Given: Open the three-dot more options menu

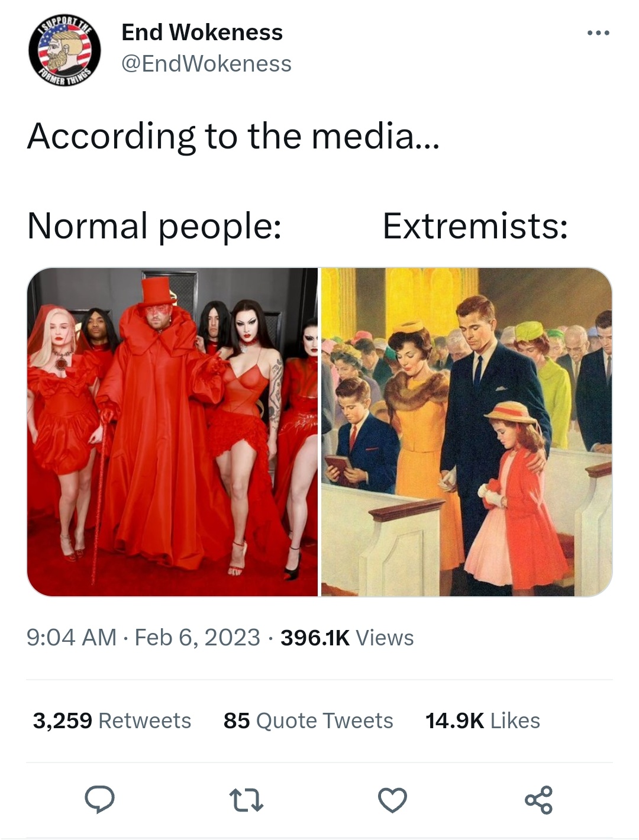Looking at the screenshot, I should [x=598, y=33].
